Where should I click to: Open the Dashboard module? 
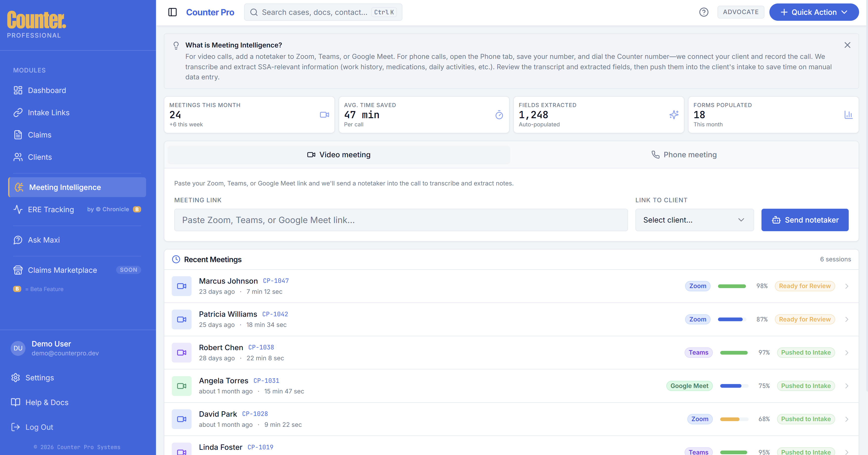47,90
